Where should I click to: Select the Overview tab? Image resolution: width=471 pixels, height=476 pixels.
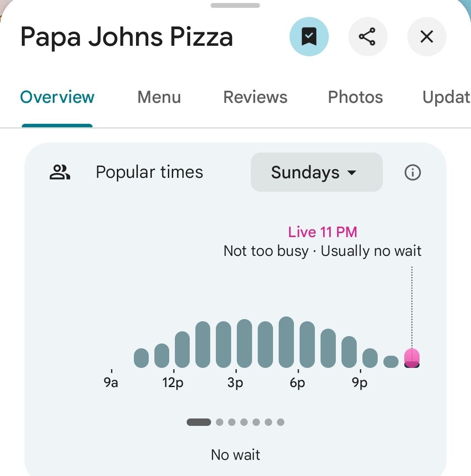[x=57, y=97]
